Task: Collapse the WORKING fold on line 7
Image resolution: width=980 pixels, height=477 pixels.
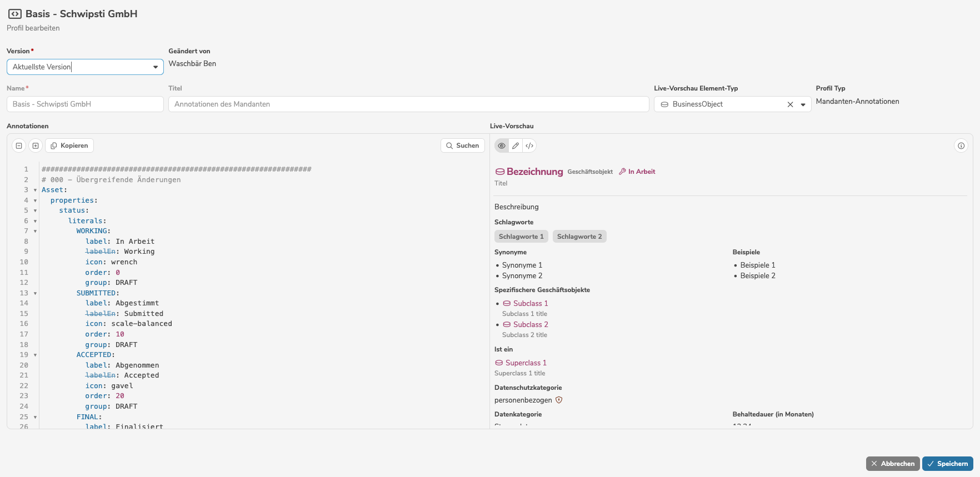Action: click(x=35, y=231)
